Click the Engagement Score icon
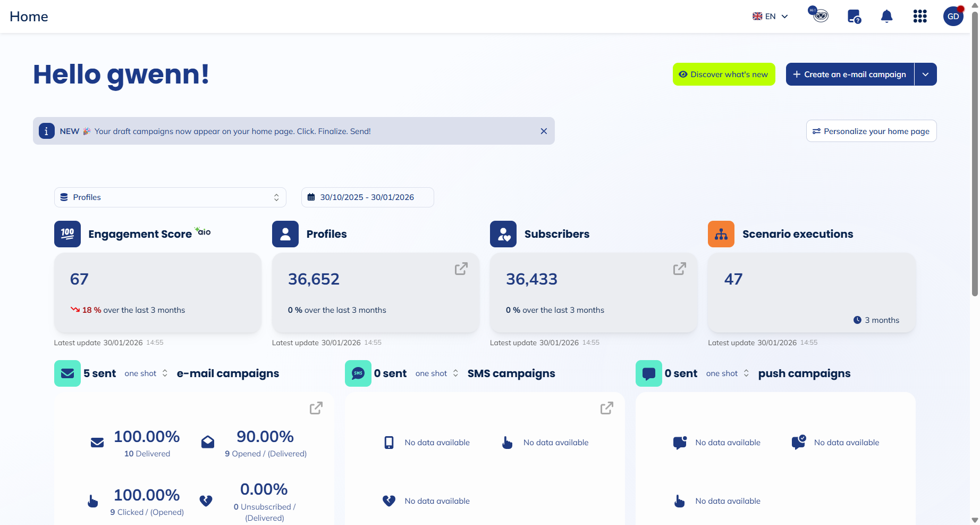The height and width of the screenshot is (525, 980). pyautogui.click(x=67, y=234)
